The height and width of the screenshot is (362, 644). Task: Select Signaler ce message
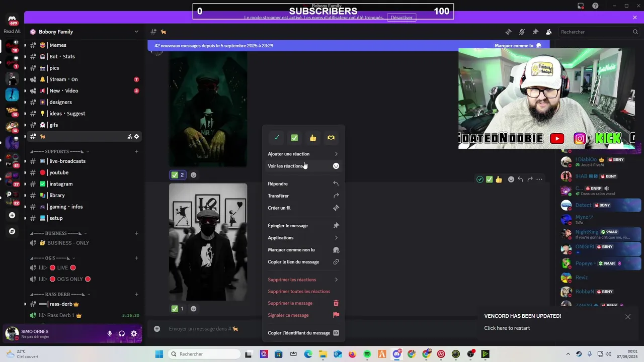(x=303, y=315)
